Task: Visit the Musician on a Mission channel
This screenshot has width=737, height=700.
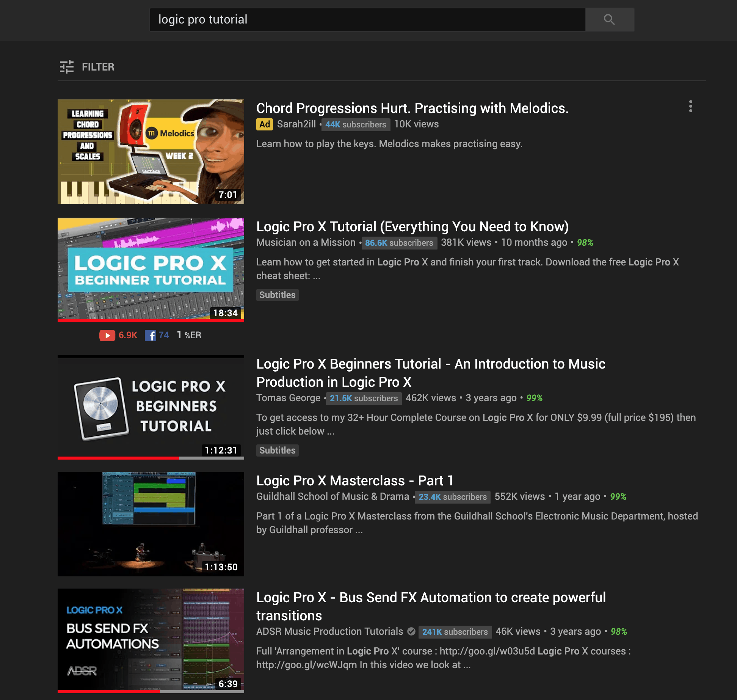Action: tap(306, 242)
